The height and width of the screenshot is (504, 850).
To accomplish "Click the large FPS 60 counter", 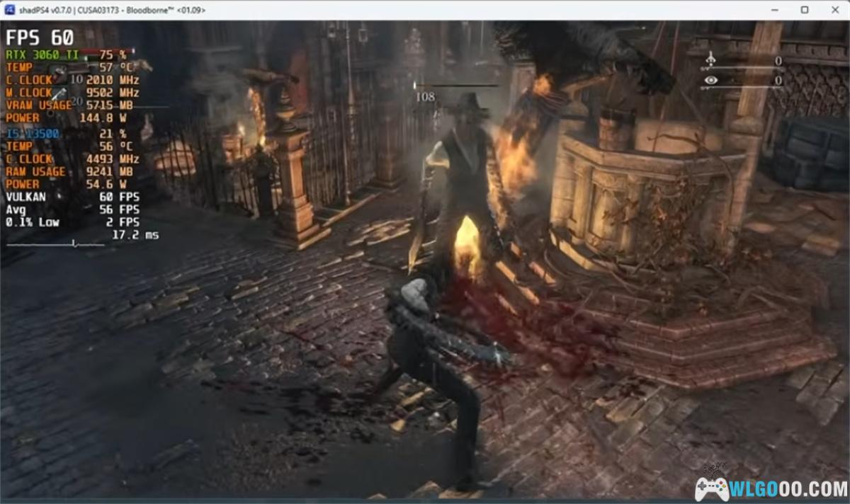I will pyautogui.click(x=40, y=38).
